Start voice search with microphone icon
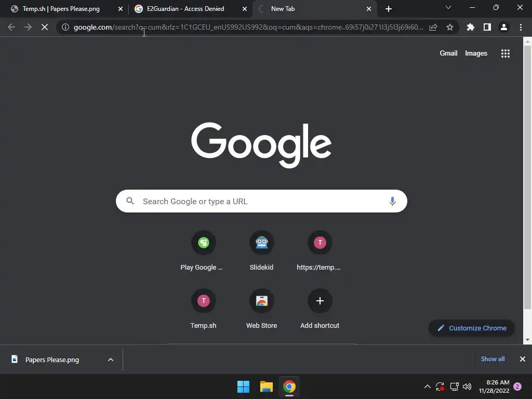This screenshot has width=532, height=399. (x=392, y=201)
